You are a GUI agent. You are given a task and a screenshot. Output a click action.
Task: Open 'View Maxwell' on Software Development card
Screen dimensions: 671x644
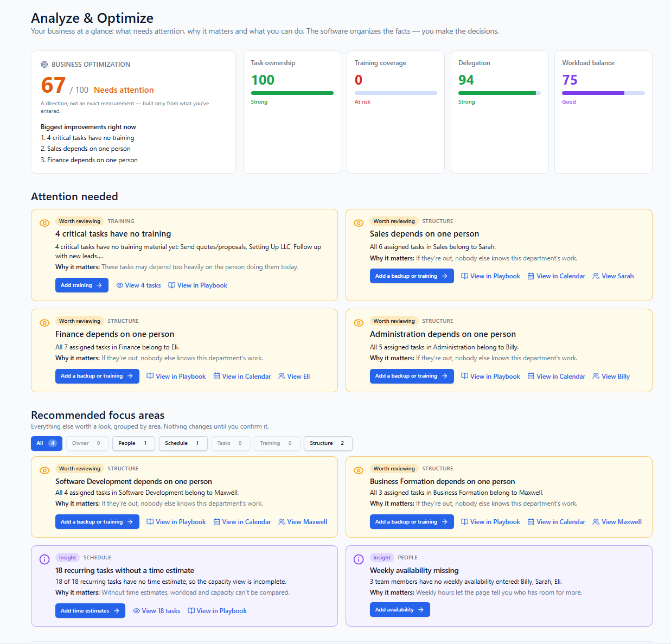(303, 522)
